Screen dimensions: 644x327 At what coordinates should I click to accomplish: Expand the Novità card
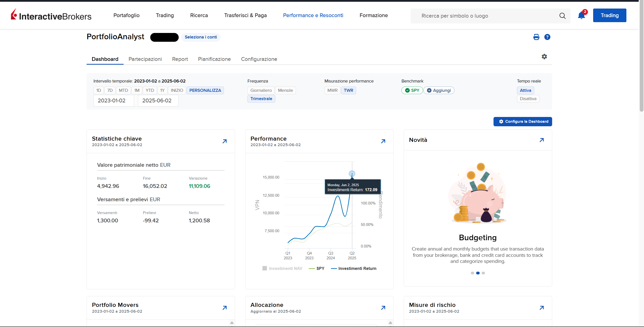pyautogui.click(x=542, y=140)
